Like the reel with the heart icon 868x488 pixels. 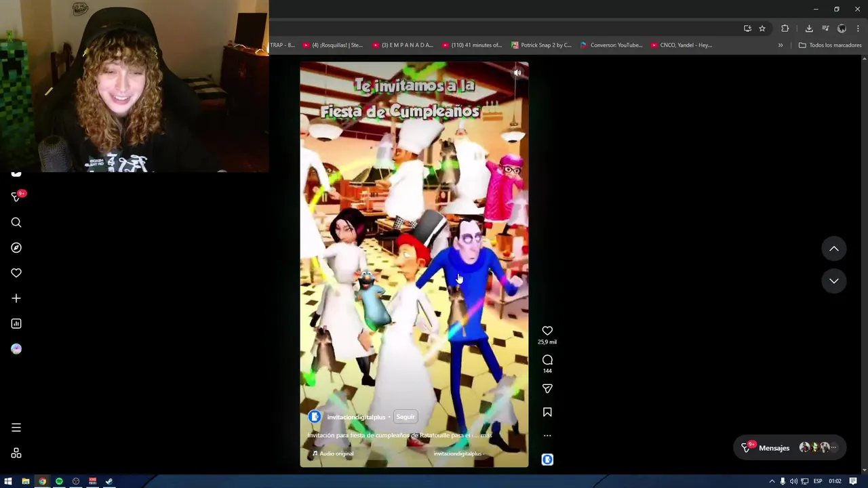pyautogui.click(x=547, y=331)
